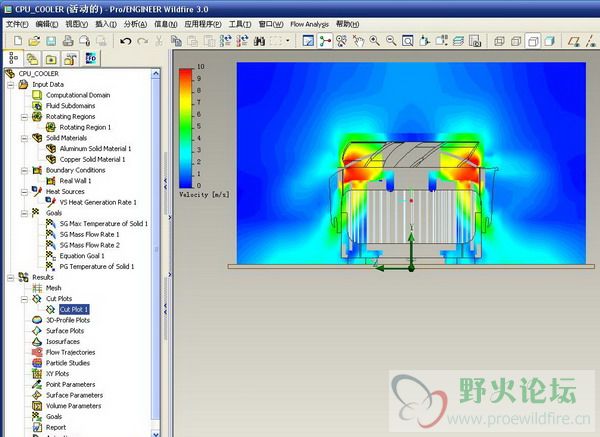Click the Cut scissors icon
The height and width of the screenshot is (437, 600).
pos(159,41)
